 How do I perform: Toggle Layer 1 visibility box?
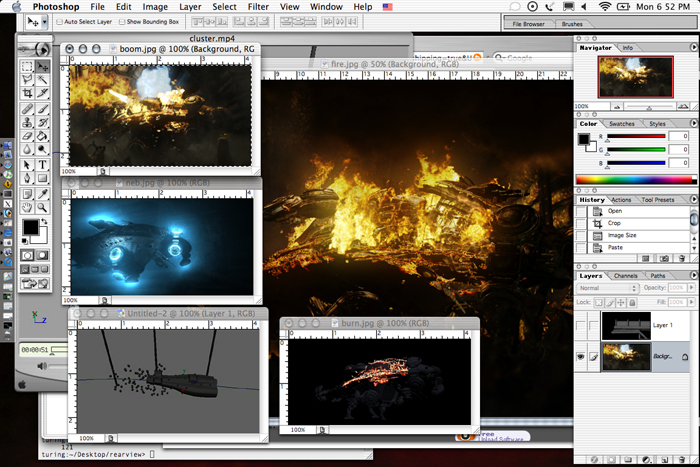580,325
